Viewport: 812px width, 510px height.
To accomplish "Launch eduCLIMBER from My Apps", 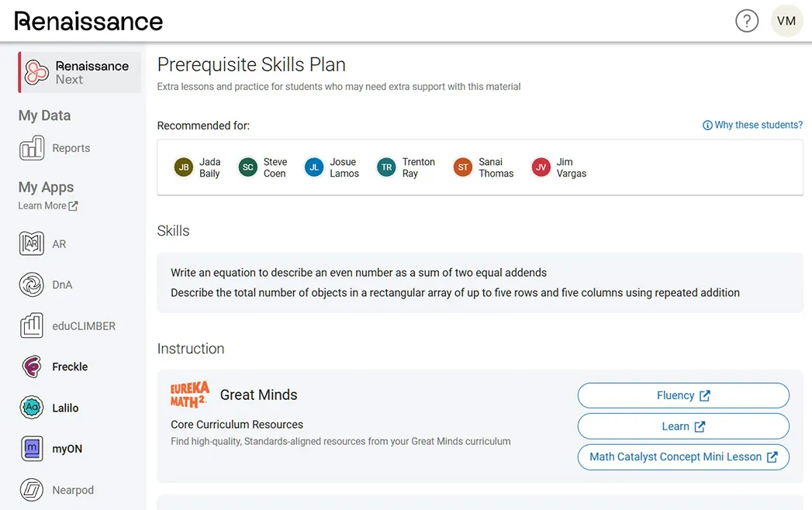I will pyautogui.click(x=31, y=326).
